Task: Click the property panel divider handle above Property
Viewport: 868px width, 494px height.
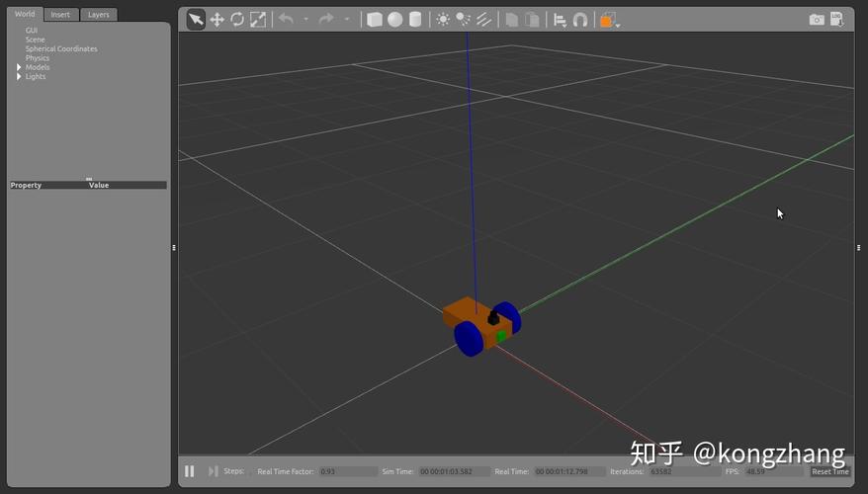Action: coord(89,179)
